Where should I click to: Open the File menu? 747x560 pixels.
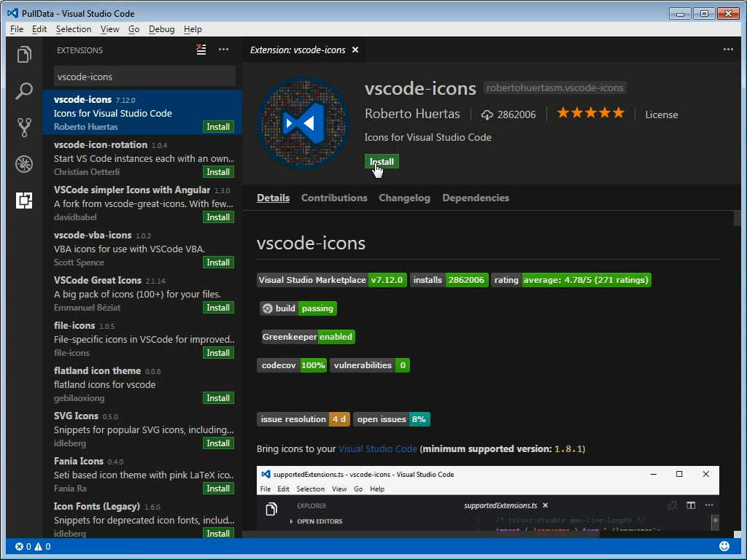tap(17, 29)
